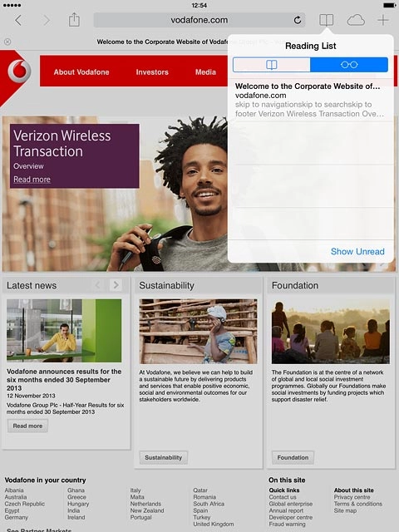Show next Latest news item
This screenshot has width=399, height=532.
tap(116, 285)
